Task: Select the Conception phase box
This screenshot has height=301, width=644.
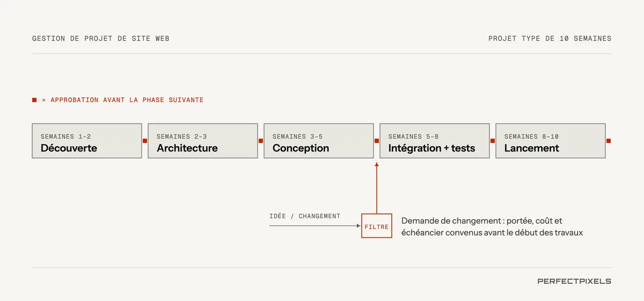Action: point(319,141)
